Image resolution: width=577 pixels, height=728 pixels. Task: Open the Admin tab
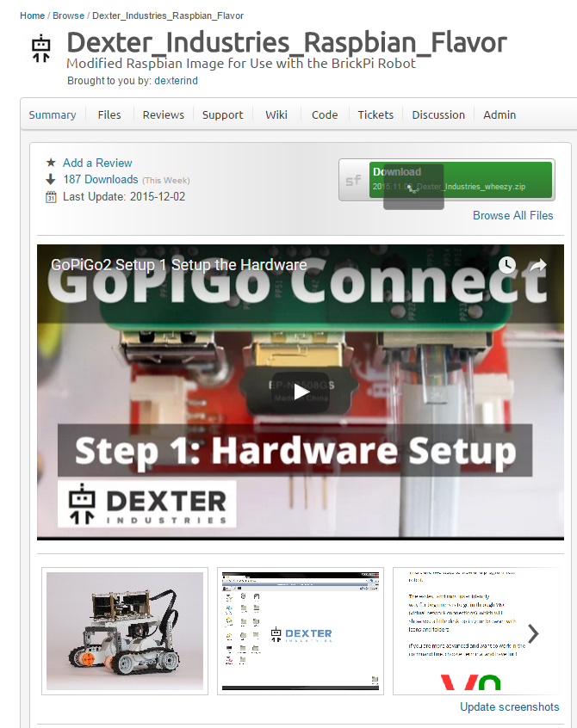coord(499,114)
